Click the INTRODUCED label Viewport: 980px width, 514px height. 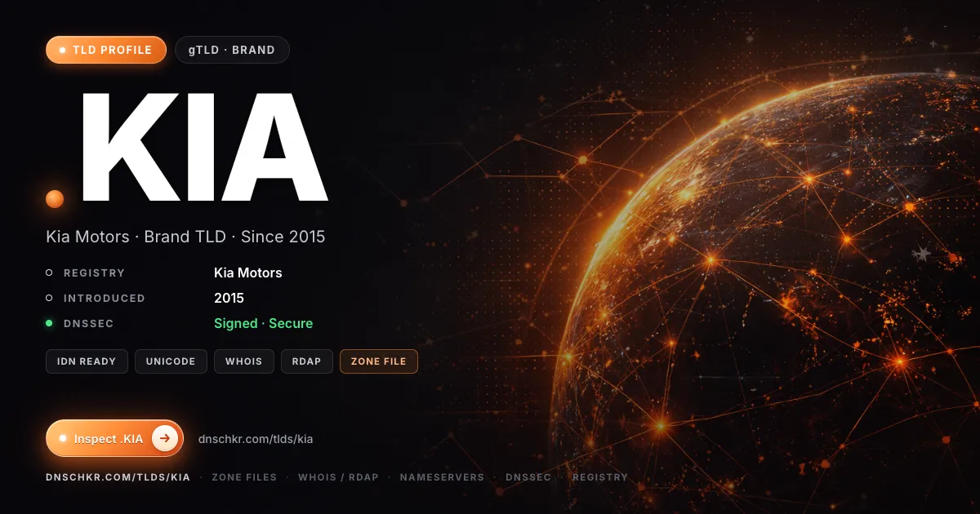[105, 298]
